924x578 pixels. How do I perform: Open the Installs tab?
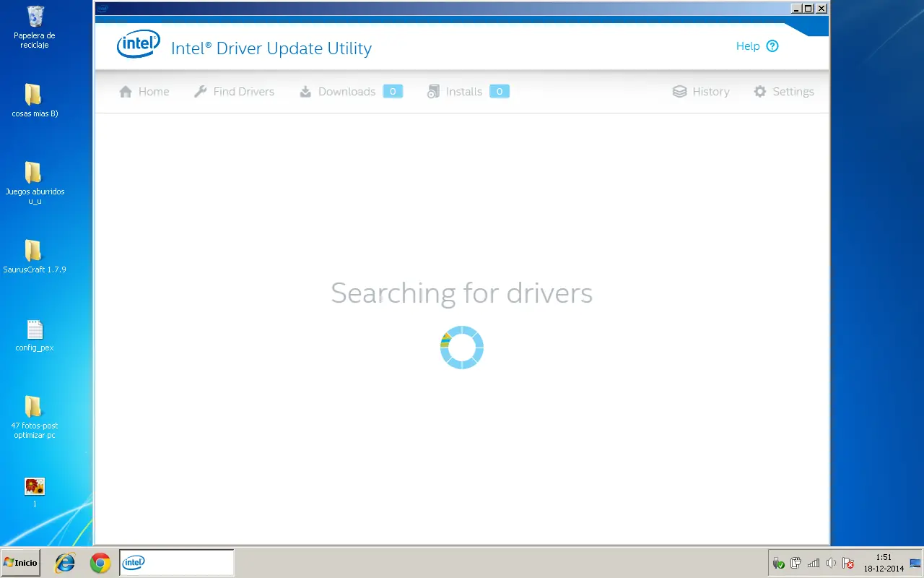click(468, 92)
